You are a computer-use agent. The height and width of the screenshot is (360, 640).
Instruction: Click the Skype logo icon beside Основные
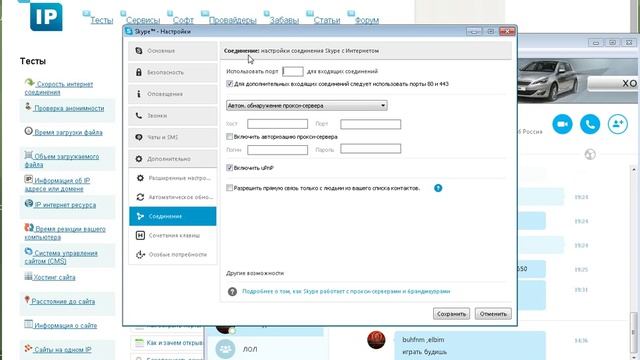[x=139, y=51]
